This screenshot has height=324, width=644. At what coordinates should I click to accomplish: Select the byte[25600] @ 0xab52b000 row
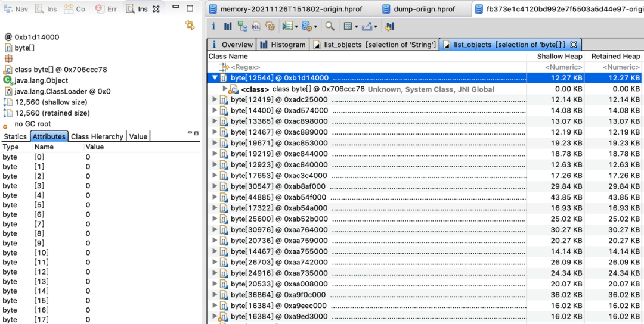coord(425,219)
